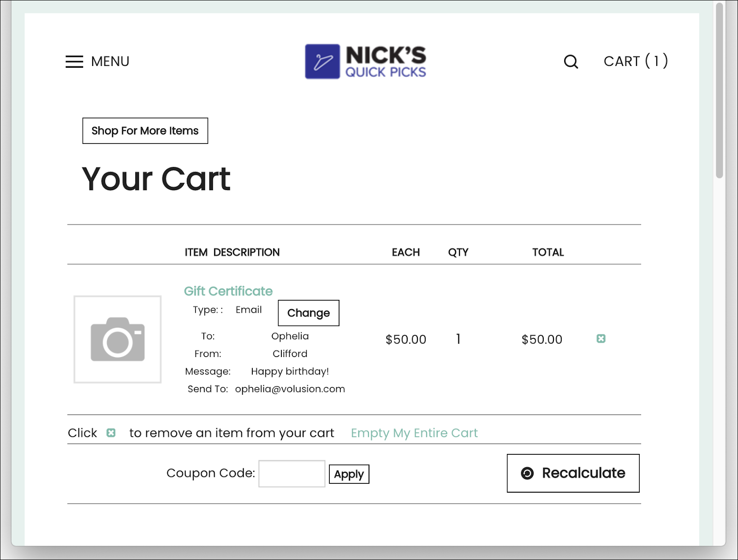The width and height of the screenshot is (738, 560).
Task: Click the circular arrow icon inside Recalculate
Action: click(527, 473)
